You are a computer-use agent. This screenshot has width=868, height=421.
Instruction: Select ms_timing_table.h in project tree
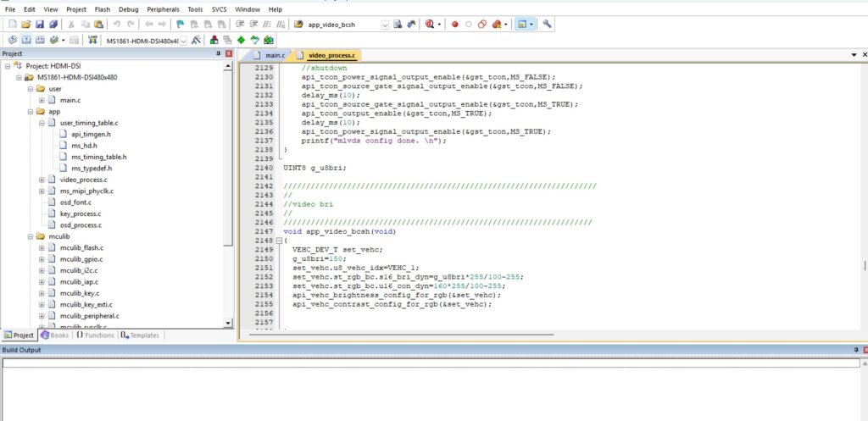tap(98, 157)
